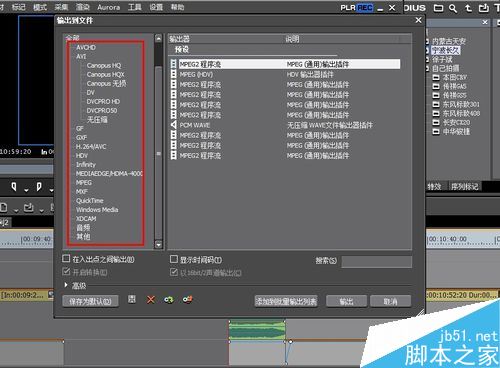500x368 pixels.
Task: Click the format tree scrollbar thumb
Action: [159, 153]
